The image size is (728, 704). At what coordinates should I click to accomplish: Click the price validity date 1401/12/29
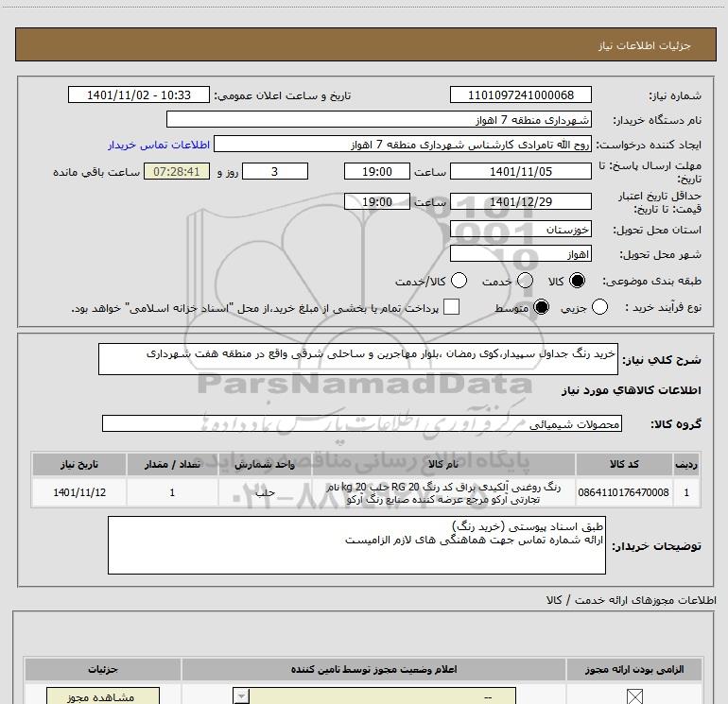tap(520, 202)
